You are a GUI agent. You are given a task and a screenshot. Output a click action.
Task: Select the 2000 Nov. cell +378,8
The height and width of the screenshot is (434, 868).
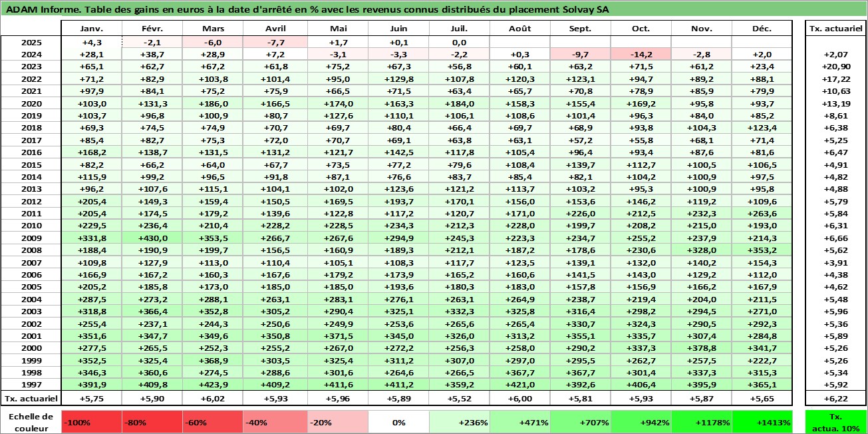(702, 348)
